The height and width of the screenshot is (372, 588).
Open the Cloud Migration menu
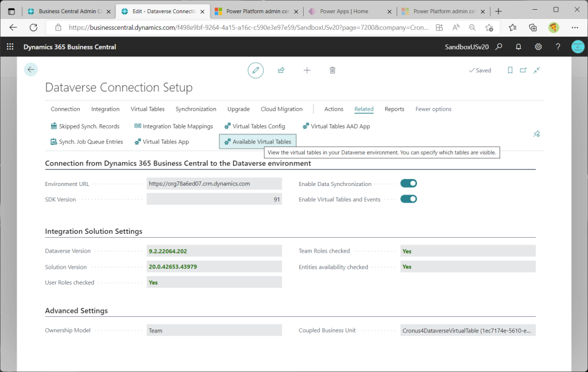point(281,109)
